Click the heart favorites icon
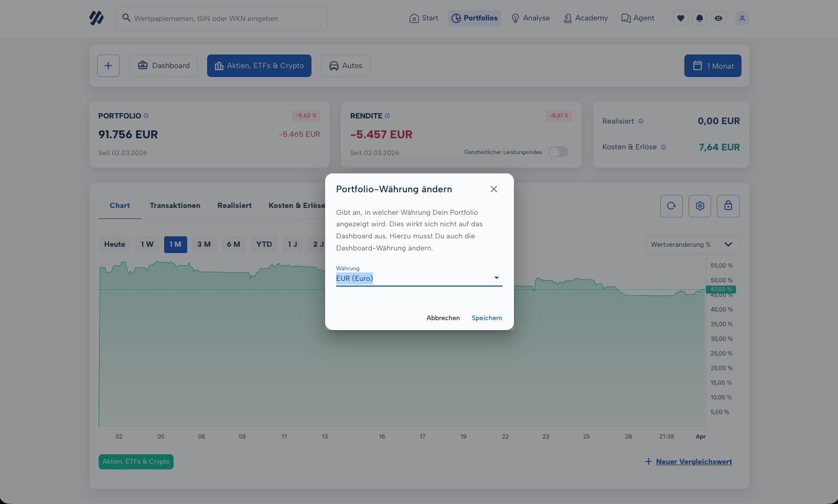 681,18
